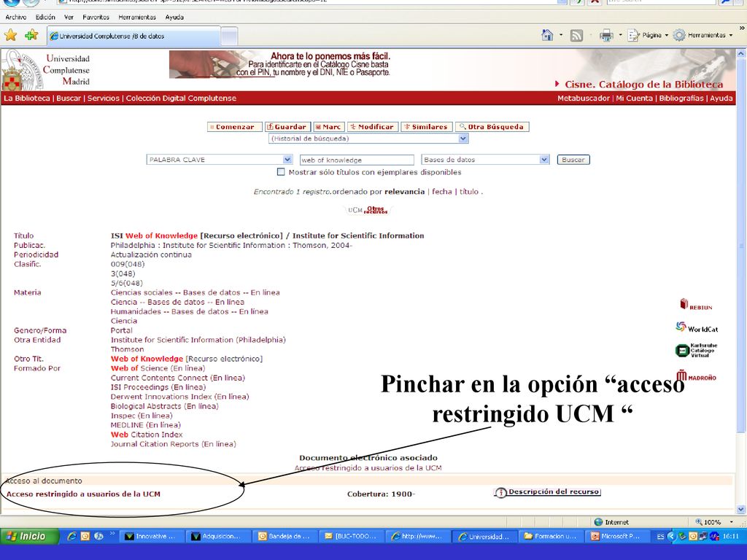Sort results by fecha
The width and height of the screenshot is (747, 560).
click(x=441, y=192)
